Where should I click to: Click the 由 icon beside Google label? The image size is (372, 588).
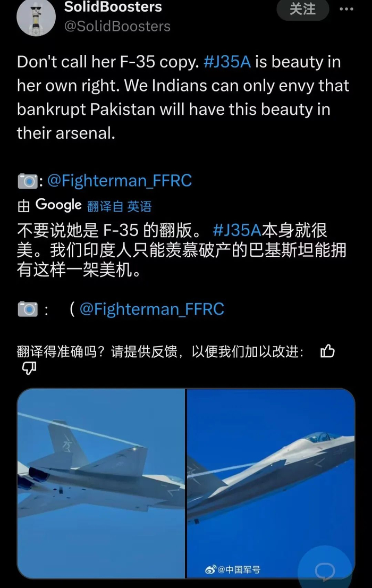click(x=23, y=206)
